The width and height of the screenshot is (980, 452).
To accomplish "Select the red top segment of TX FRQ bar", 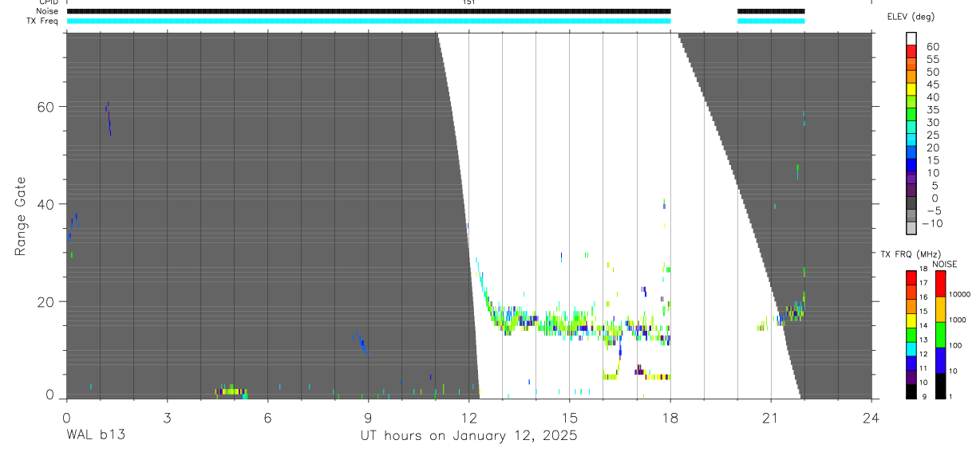I will (x=911, y=277).
